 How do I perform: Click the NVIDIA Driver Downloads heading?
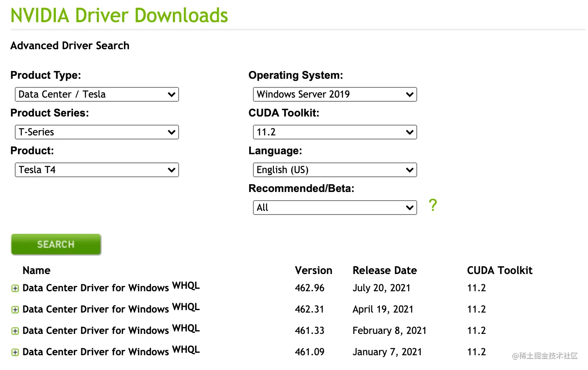[x=119, y=16]
